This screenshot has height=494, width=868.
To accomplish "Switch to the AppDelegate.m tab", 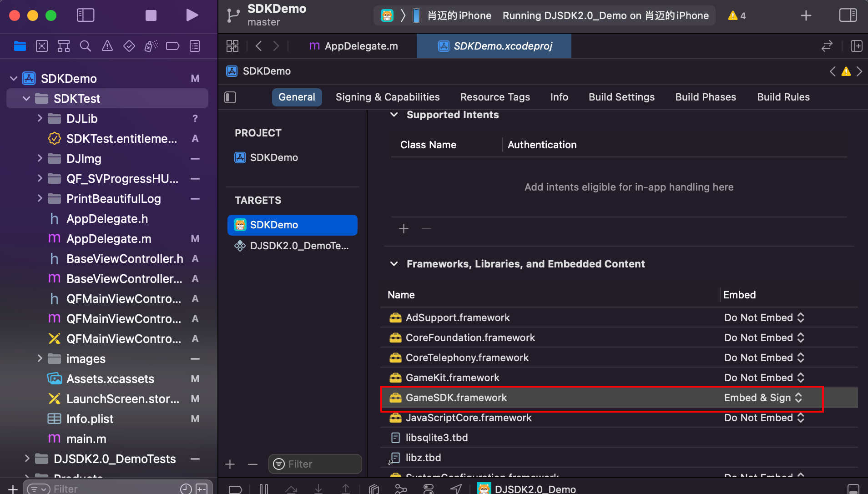I will pyautogui.click(x=353, y=46).
